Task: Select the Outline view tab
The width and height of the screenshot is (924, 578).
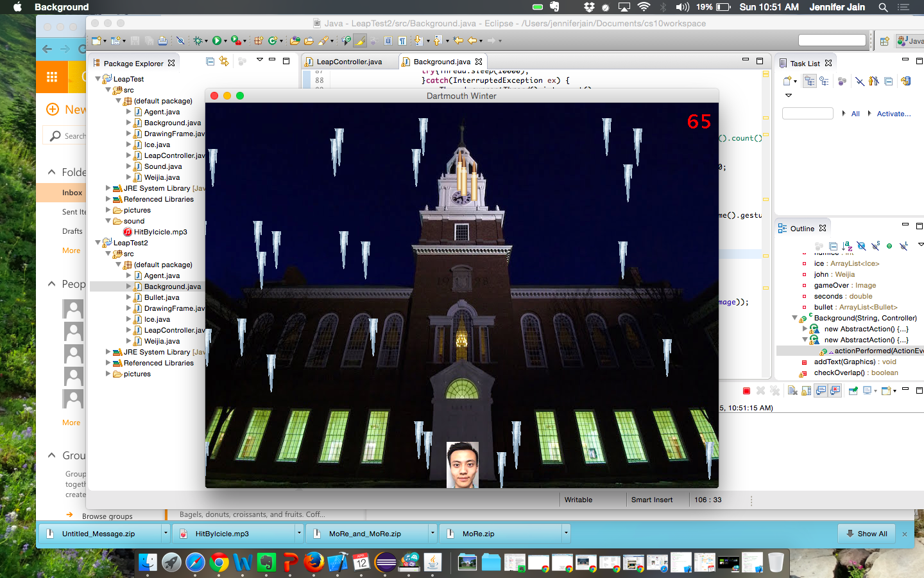Action: point(802,229)
